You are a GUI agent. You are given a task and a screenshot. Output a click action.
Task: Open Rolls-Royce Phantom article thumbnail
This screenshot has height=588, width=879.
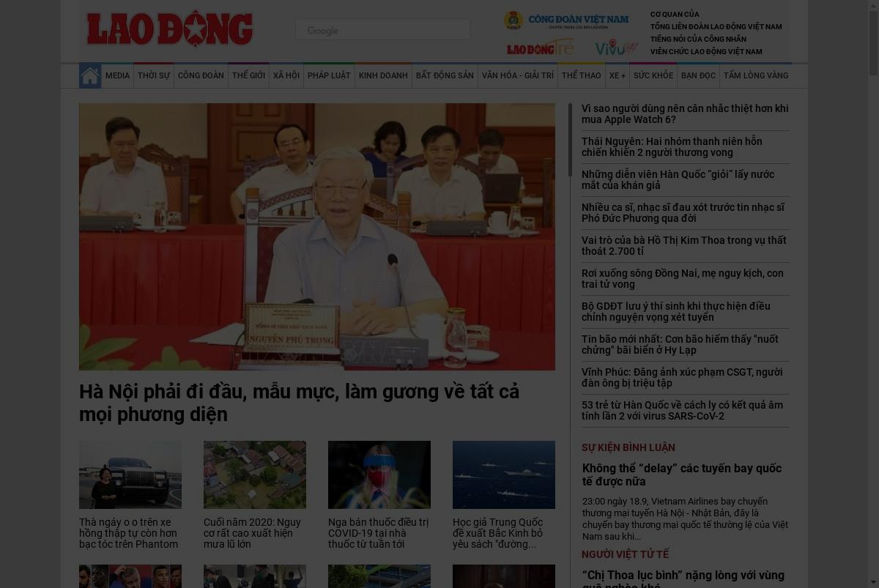[130, 475]
